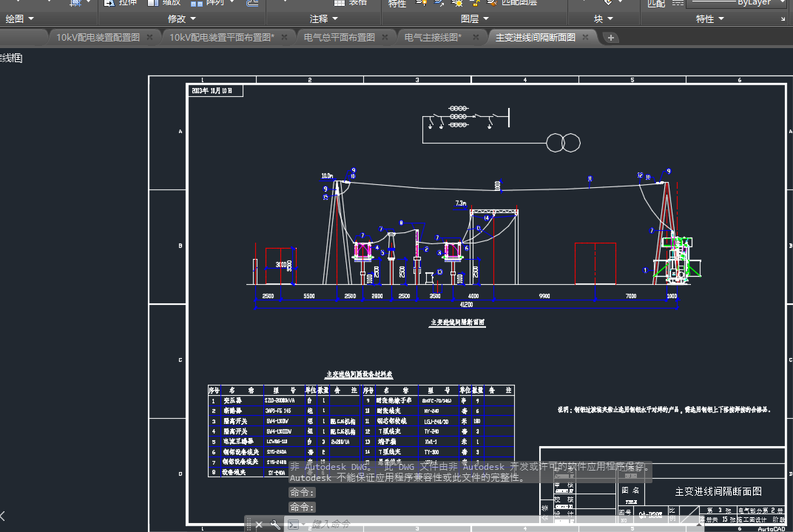793x532 pixels.
Task: Select the 10.0m elevation label
Action: pyautogui.click(x=327, y=176)
